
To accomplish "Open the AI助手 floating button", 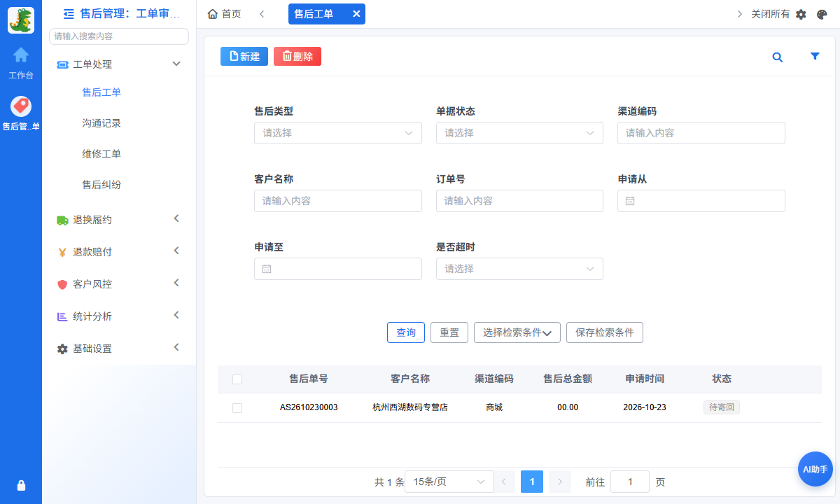I will tap(815, 469).
